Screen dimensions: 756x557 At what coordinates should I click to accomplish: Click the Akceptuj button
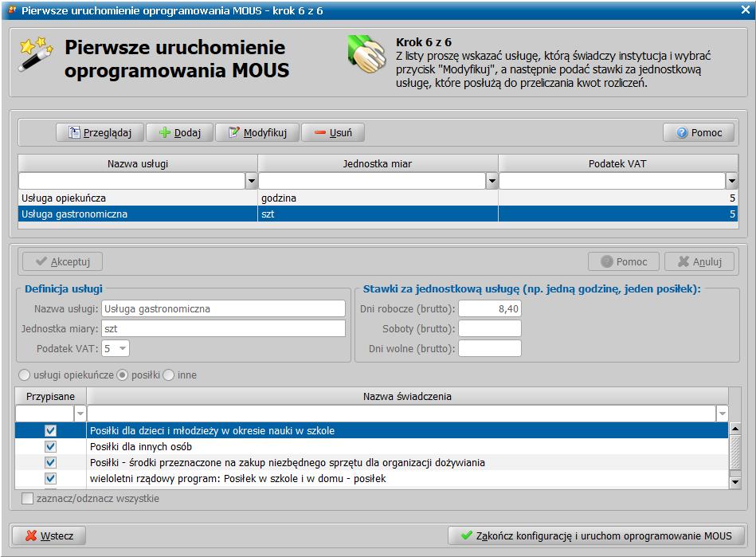click(63, 262)
